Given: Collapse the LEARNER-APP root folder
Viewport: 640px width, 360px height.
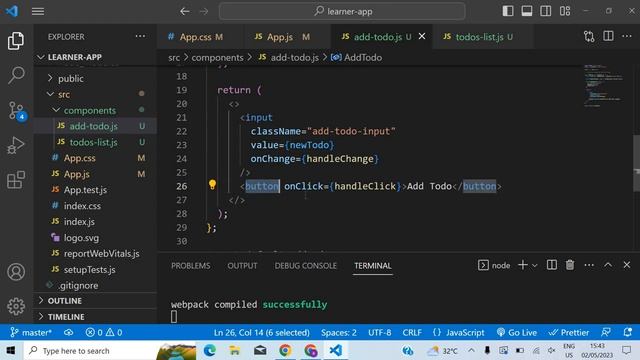Looking at the screenshot, I should coord(95,57).
